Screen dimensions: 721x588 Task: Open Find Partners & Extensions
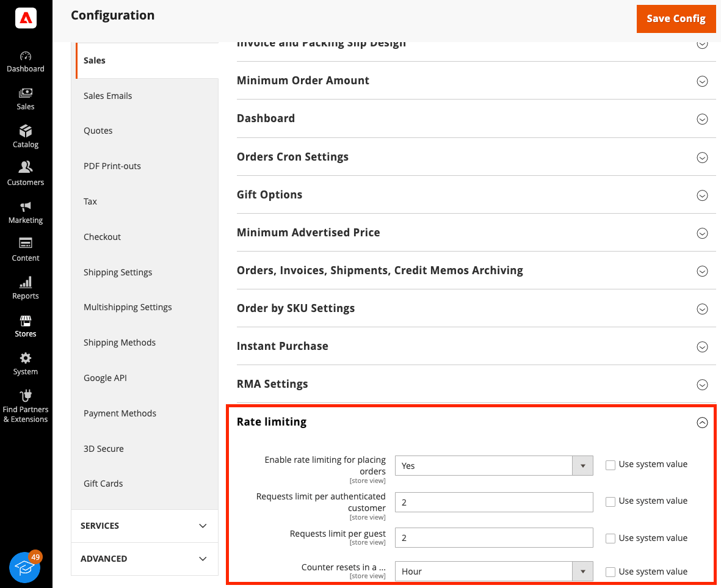point(25,405)
